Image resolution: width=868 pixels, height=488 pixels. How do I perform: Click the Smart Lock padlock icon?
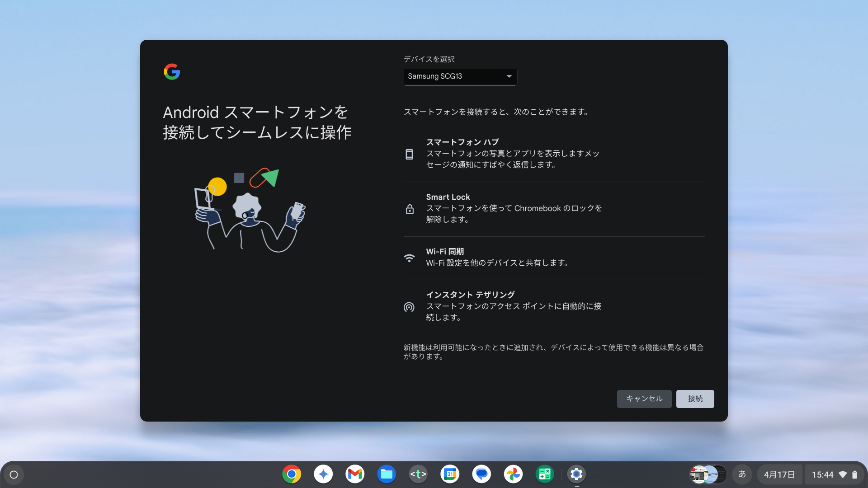[410, 209]
